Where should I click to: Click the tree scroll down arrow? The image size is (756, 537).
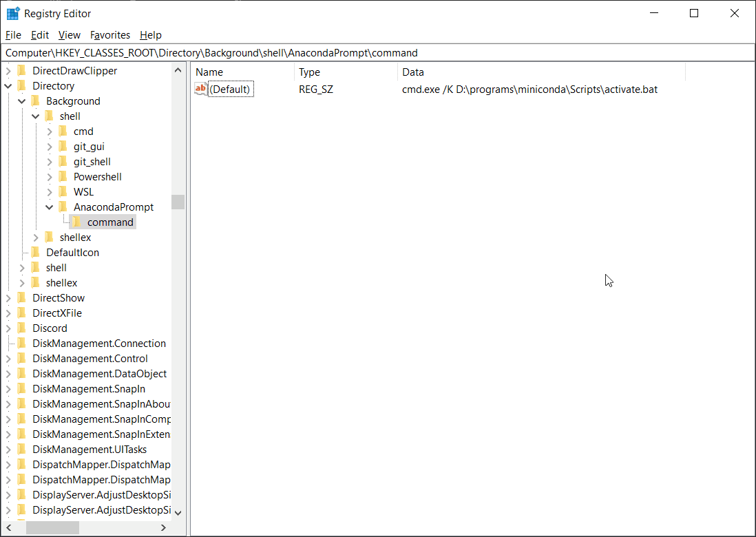(178, 512)
